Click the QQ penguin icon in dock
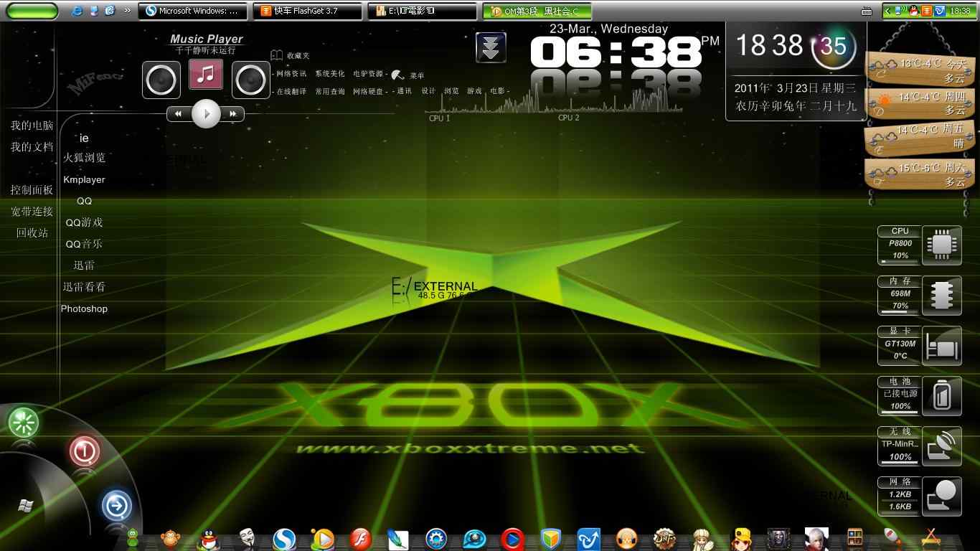The height and width of the screenshot is (551, 980). 208,539
